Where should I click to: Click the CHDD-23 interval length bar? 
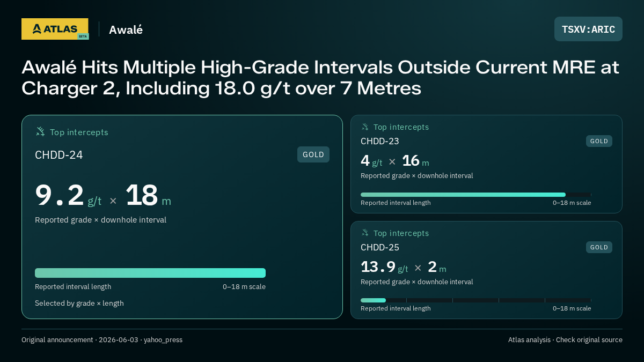click(x=475, y=195)
